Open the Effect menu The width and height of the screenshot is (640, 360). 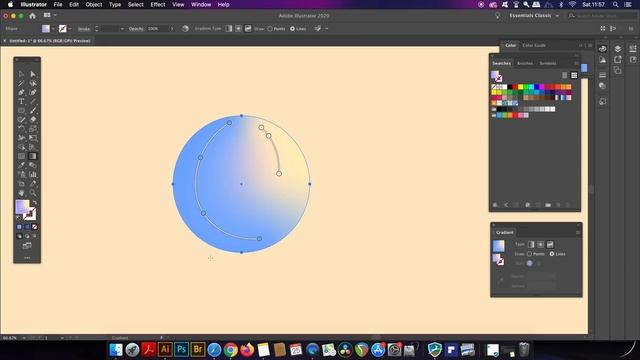158,4
